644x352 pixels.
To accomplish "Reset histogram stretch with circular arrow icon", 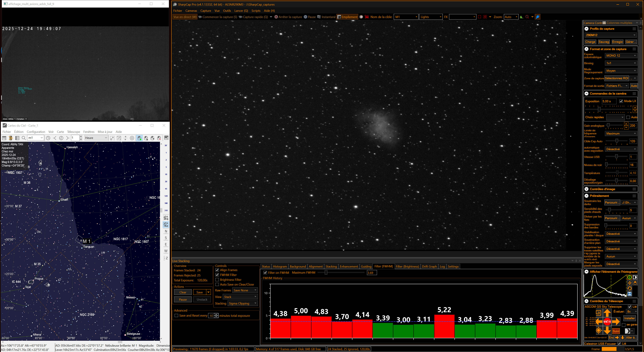I will [x=630, y=288].
